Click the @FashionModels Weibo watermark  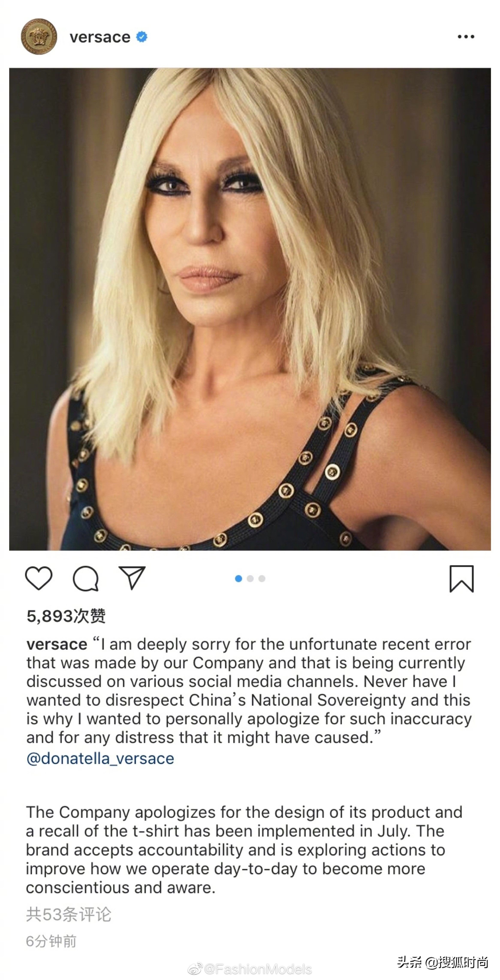tap(250, 969)
